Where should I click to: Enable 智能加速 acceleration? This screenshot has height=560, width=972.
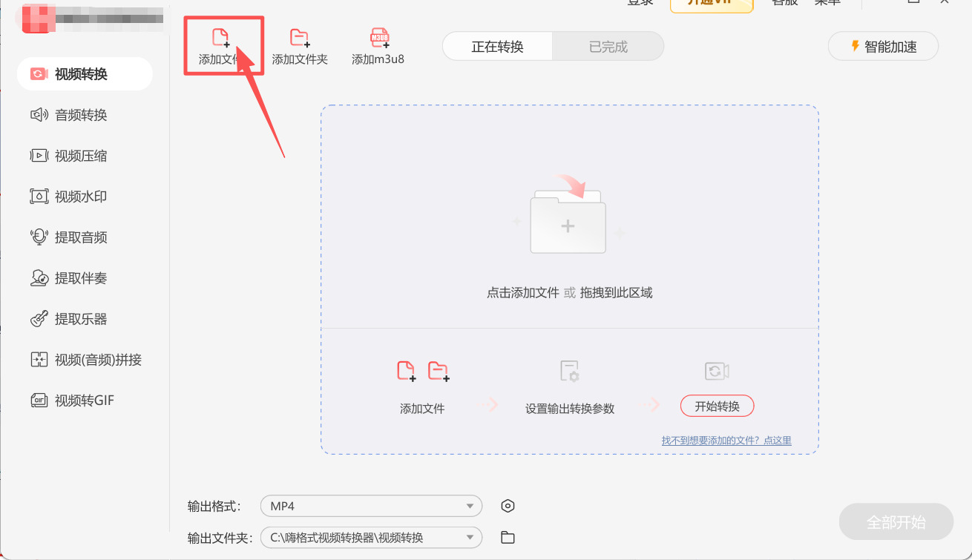coord(883,45)
